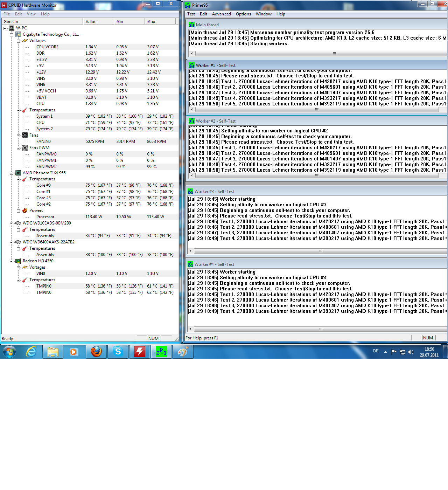This screenshot has height=490, width=448.
Task: Sort by the Value column header
Action: 98,22
